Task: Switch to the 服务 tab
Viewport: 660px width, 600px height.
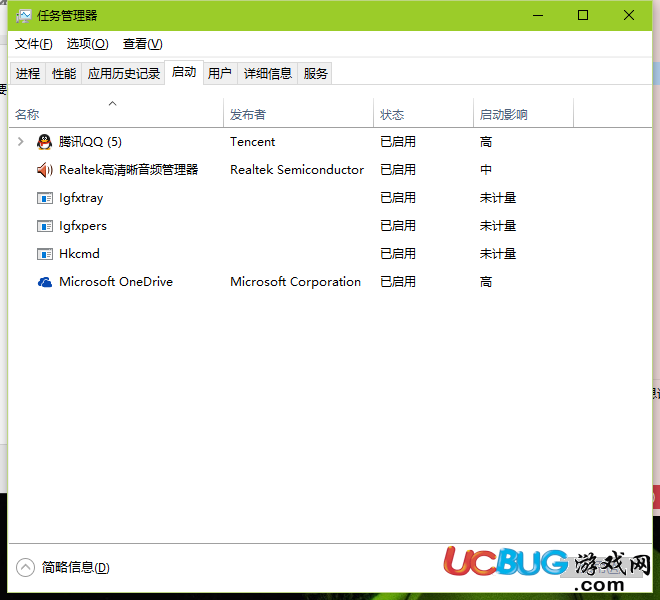Action: click(x=315, y=73)
